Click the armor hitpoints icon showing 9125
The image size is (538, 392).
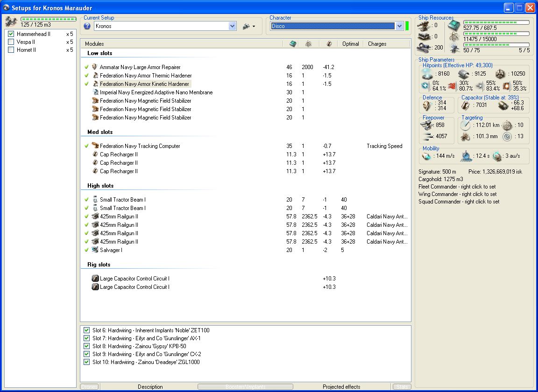(464, 74)
